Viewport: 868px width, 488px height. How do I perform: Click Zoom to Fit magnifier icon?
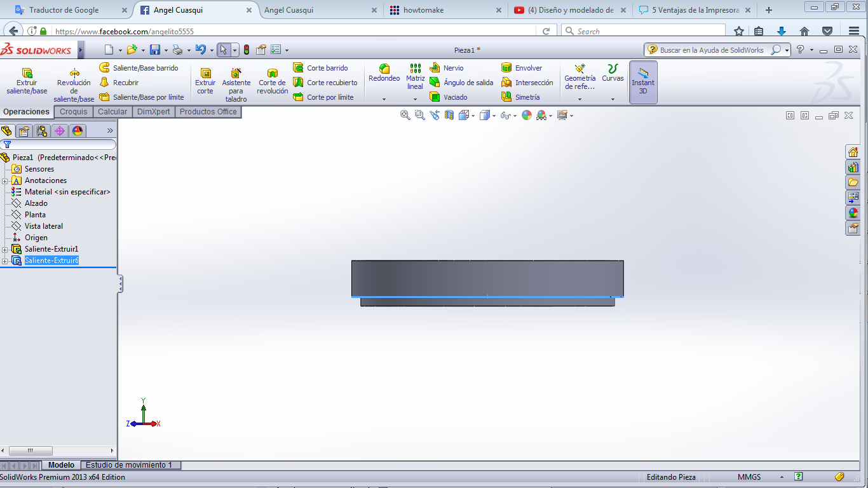pos(405,115)
